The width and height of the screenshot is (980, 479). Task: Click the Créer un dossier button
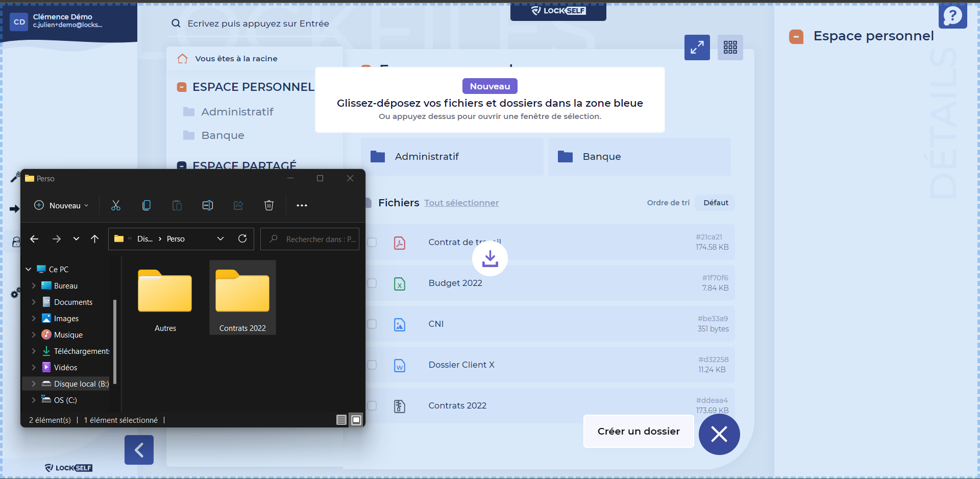pos(638,432)
